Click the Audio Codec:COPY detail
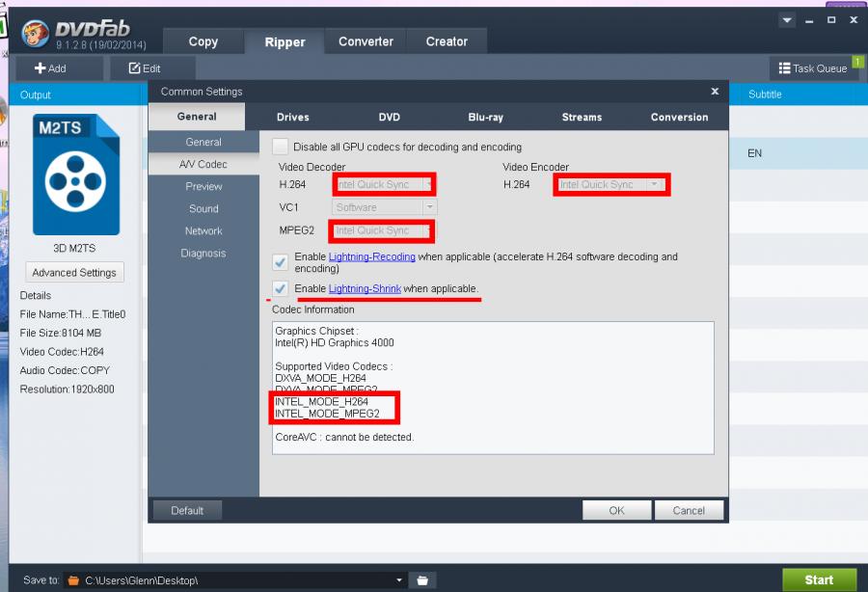Viewport: 868px width, 592px height. coord(65,370)
